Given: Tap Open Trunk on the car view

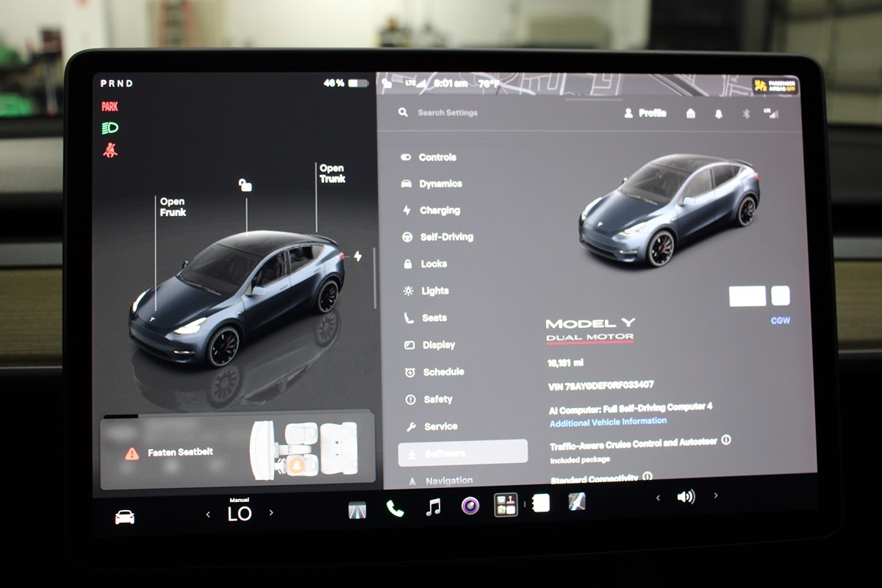Looking at the screenshot, I should click(x=332, y=173).
